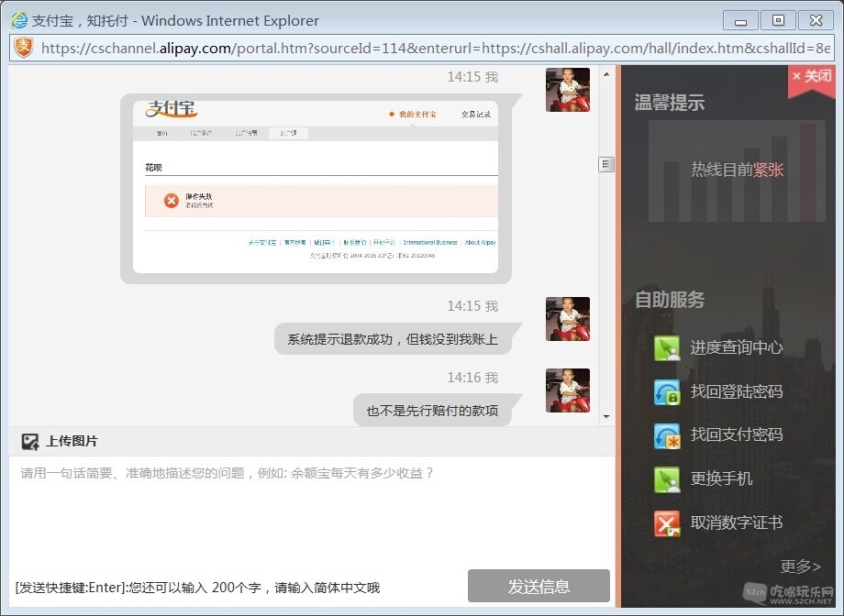Open 进度查询中心 text link

coord(737,347)
